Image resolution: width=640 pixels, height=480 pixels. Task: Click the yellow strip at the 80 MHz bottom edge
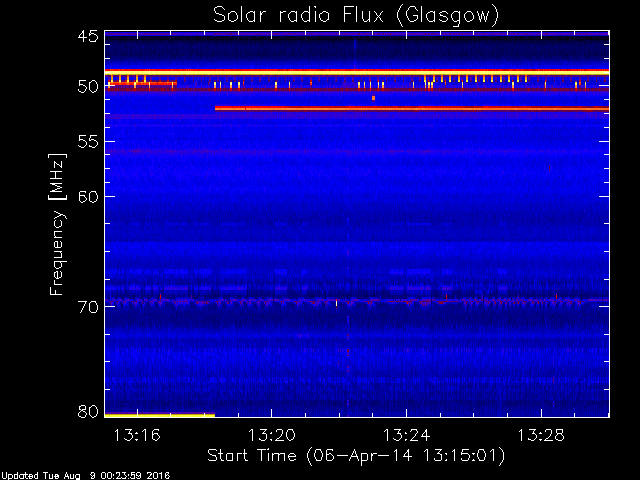coord(160,416)
